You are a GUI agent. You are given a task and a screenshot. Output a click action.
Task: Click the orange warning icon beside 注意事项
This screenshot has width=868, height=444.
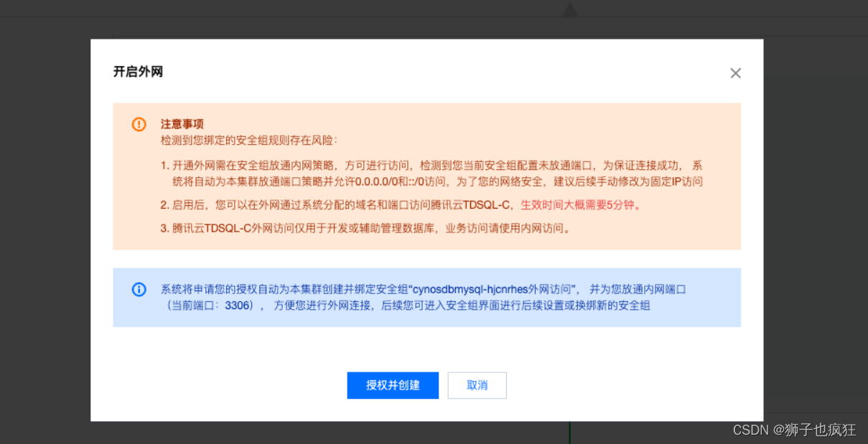coord(139,124)
